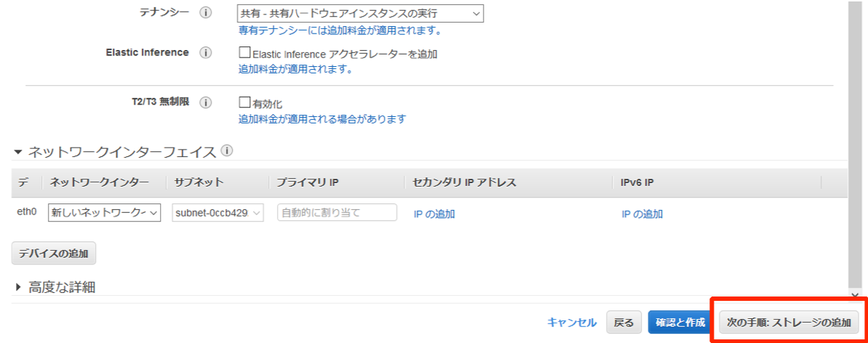Click the 戻る button
The width and height of the screenshot is (868, 343).
point(624,323)
